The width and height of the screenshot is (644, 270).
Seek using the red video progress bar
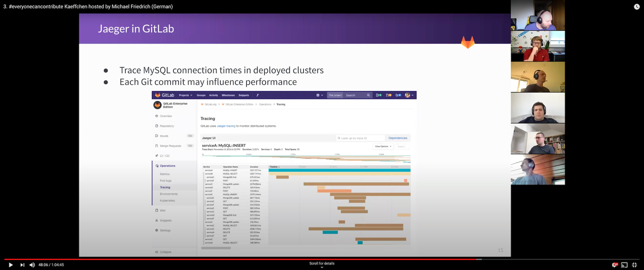point(240,259)
